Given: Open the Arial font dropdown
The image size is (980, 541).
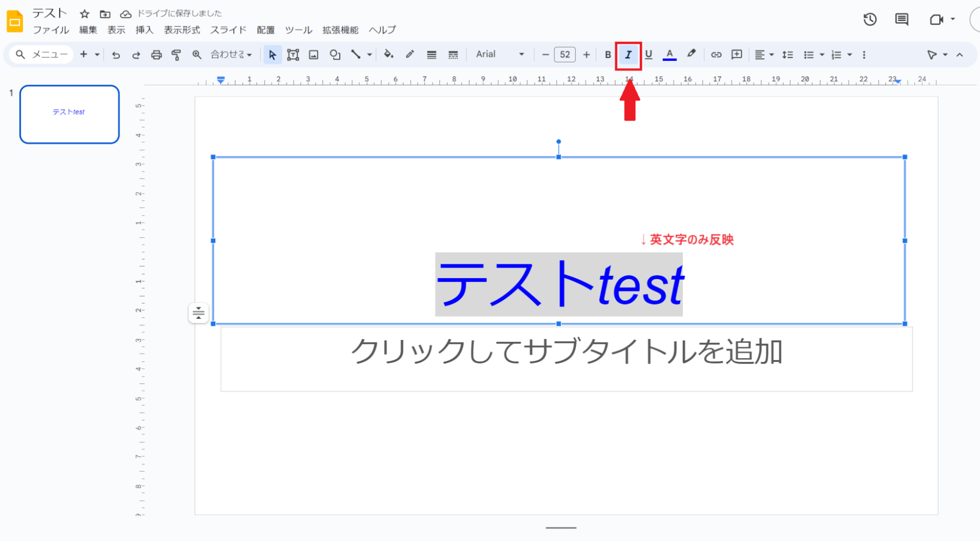Looking at the screenshot, I should (x=500, y=54).
